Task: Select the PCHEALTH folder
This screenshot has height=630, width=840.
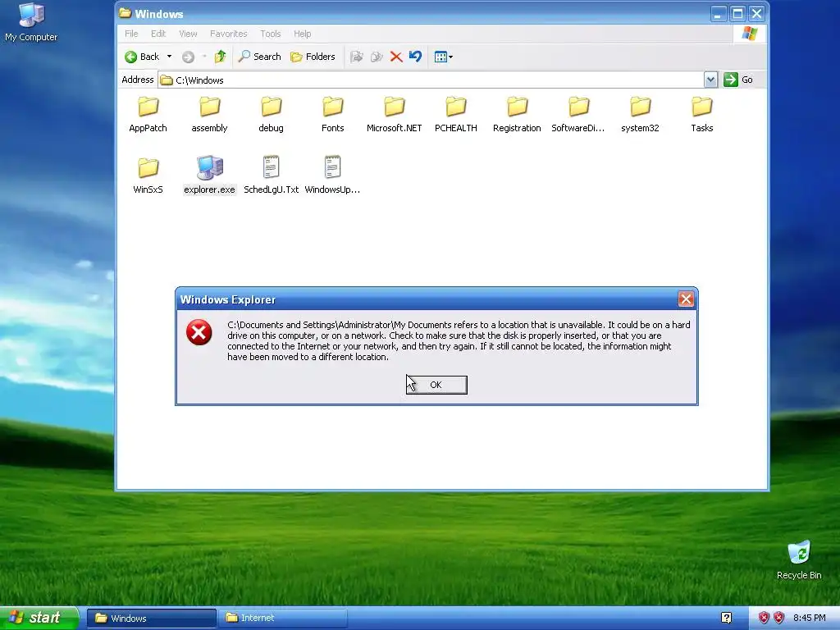Action: point(456,115)
